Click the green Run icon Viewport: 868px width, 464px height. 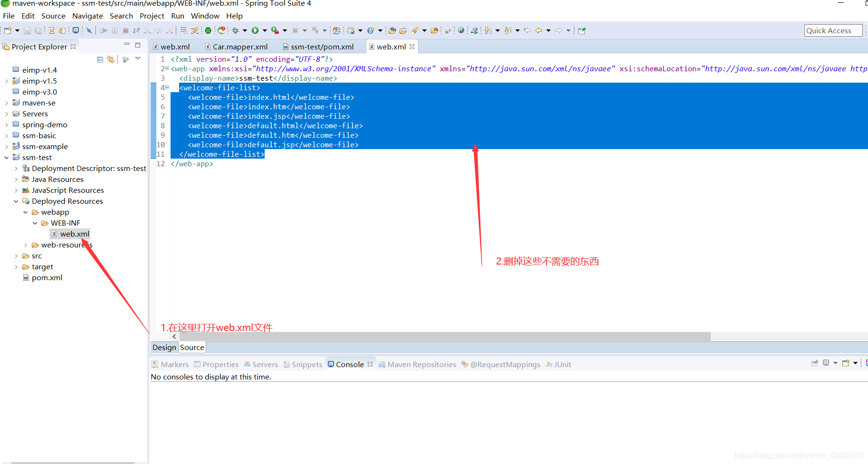tap(255, 30)
